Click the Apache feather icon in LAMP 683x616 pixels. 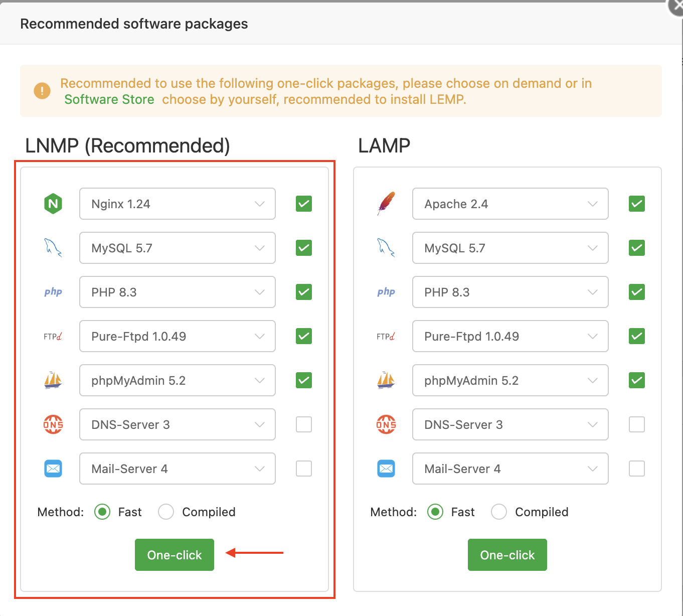pyautogui.click(x=386, y=204)
